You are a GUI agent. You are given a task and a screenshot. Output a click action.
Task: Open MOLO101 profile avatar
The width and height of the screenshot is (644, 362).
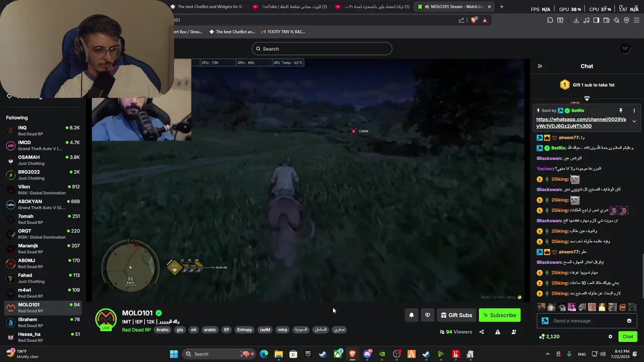tap(106, 320)
